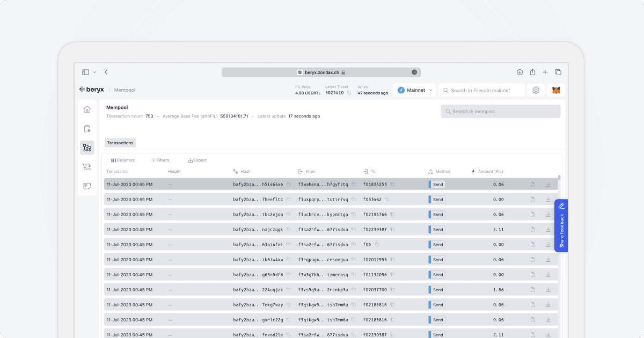Expand the browser sidebar chevron menu
The width and height of the screenshot is (644, 338).
pyautogui.click(x=94, y=72)
